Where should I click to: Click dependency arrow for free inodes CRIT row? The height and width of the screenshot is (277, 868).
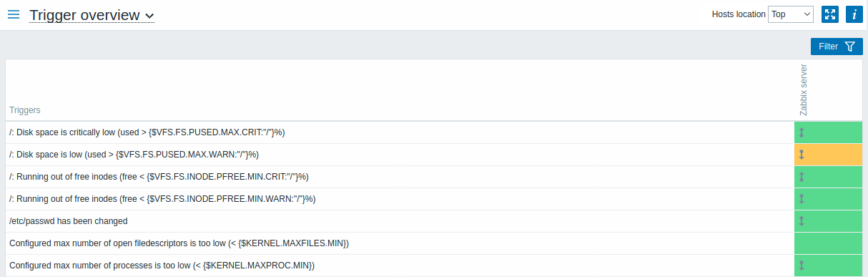click(x=802, y=177)
